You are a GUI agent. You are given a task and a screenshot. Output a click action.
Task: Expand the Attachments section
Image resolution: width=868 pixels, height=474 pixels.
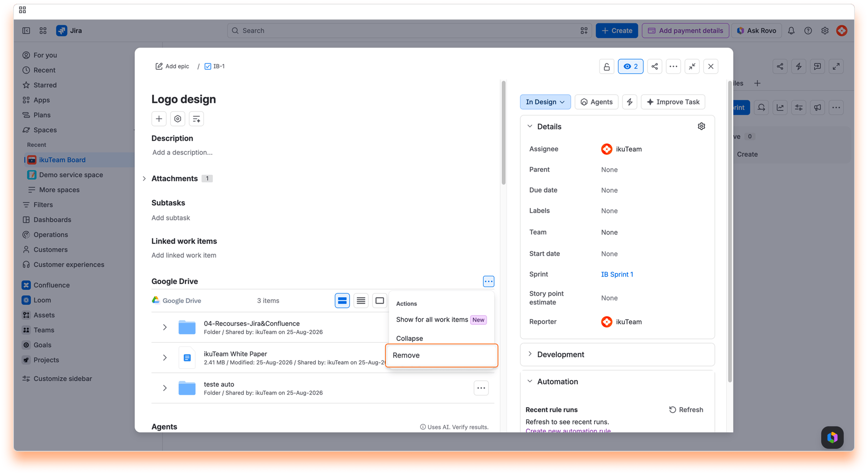point(145,179)
